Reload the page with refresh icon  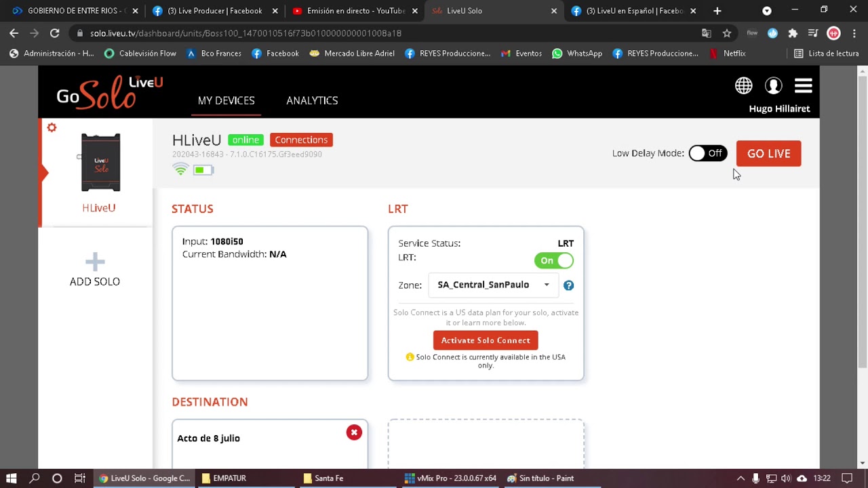pyautogui.click(x=54, y=33)
